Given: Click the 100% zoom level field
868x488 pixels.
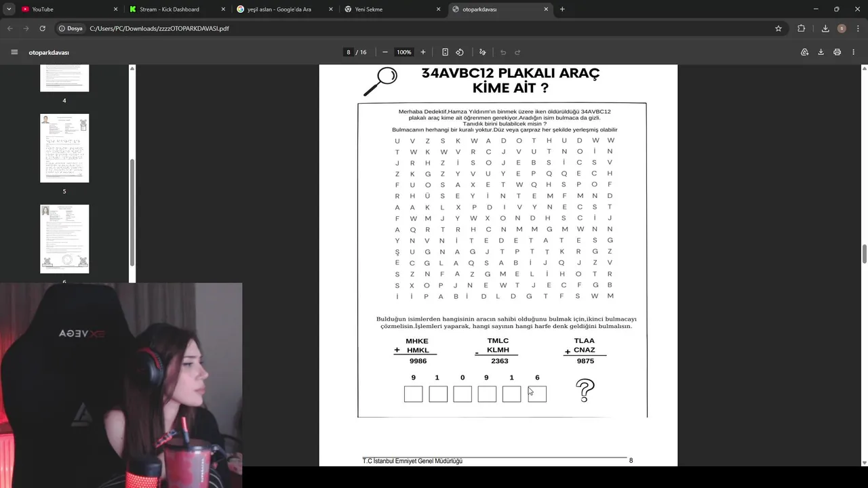Looking at the screenshot, I should [x=404, y=52].
